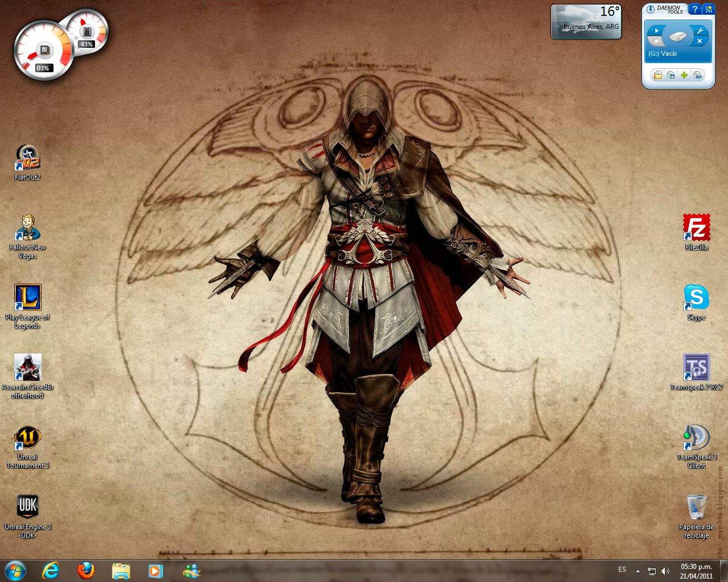Click the unmount stop button in DAEMON Tools
Screen dimensions: 728x582
(656, 41)
